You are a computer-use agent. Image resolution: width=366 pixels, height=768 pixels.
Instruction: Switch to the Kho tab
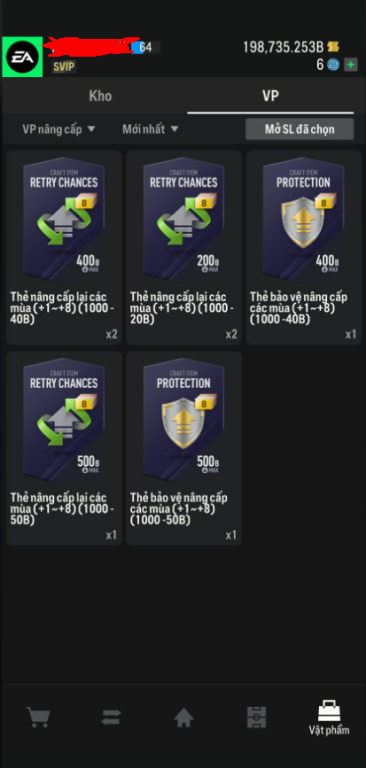100,96
